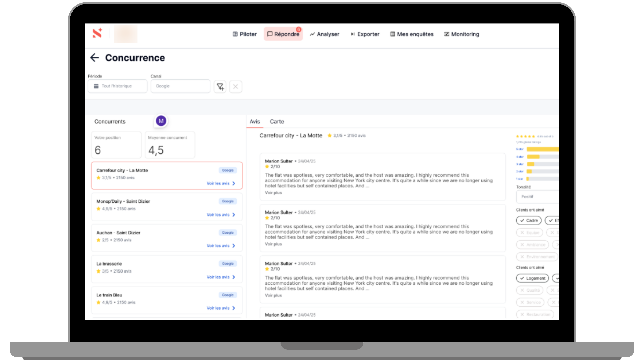Expand the Tout l'historique period selector
Image resolution: width=644 pixels, height=362 pixels.
pyautogui.click(x=117, y=86)
